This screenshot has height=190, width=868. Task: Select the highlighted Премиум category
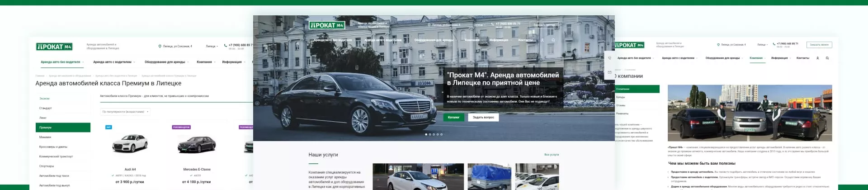click(63, 128)
